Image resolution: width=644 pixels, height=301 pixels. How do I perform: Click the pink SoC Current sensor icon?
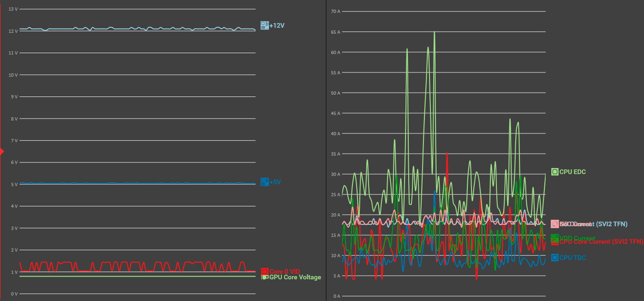(555, 223)
